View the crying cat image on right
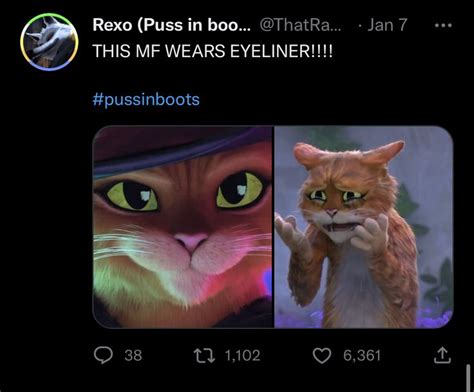The width and height of the screenshot is (474, 392). tap(364, 227)
